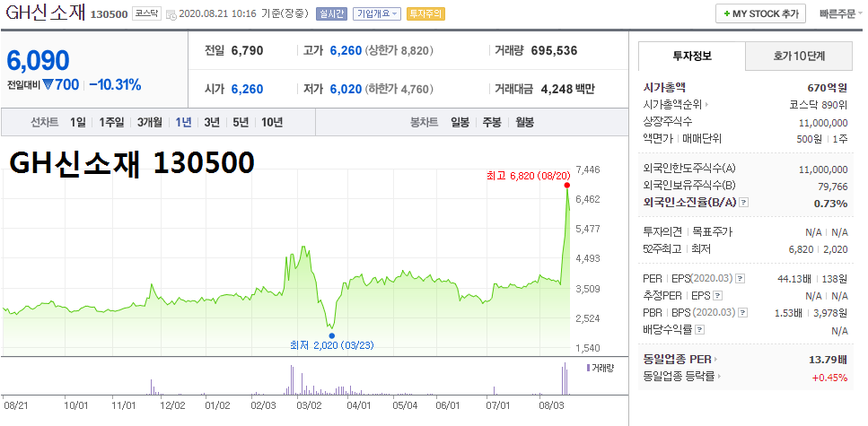Click the 투자주의 warning badge
Image resolution: width=868 pixels, height=426 pixels.
pos(425,13)
